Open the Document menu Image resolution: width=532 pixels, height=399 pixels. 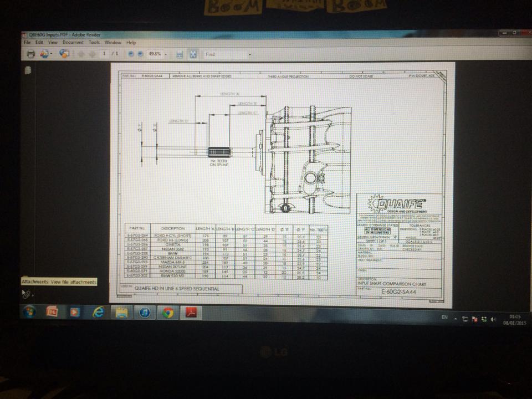[73, 43]
